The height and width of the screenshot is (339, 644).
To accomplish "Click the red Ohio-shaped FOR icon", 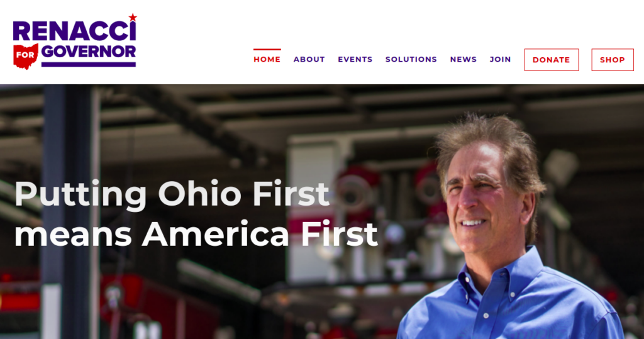I will [25, 55].
